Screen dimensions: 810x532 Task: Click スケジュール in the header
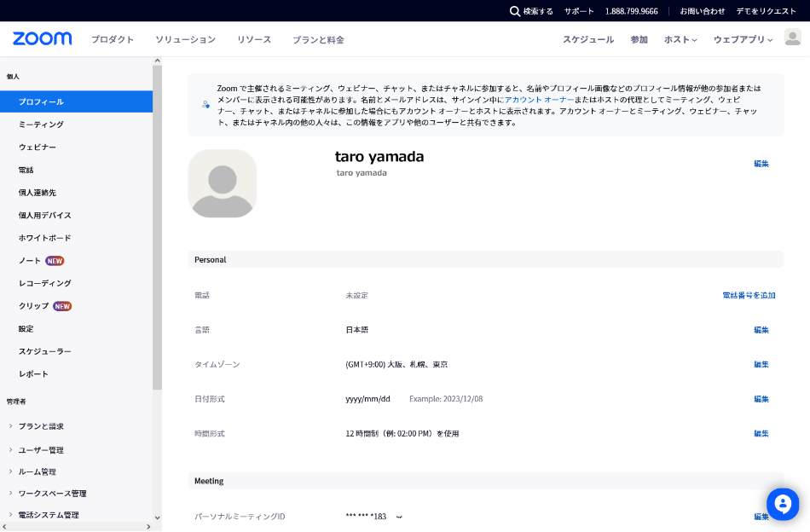[x=588, y=40]
